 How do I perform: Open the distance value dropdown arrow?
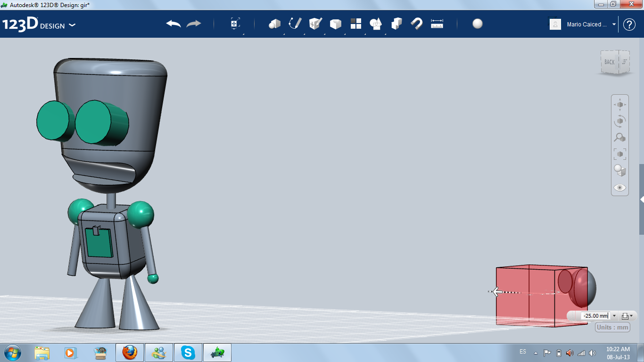(614, 316)
